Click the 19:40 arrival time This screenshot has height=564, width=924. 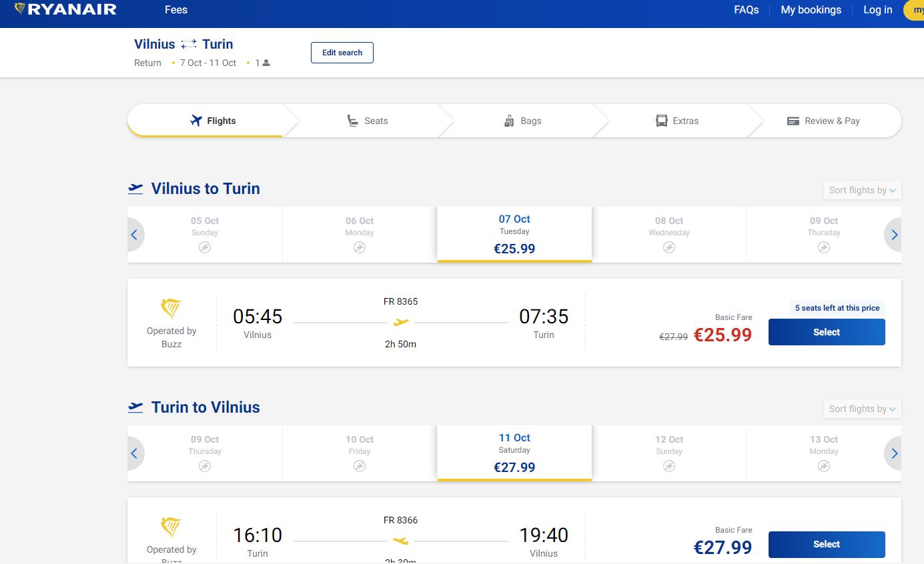(544, 535)
